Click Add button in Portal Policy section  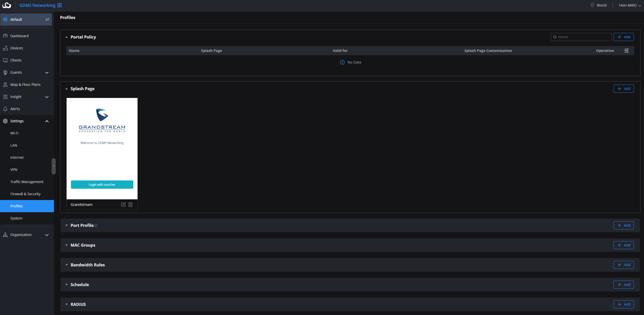tap(623, 37)
